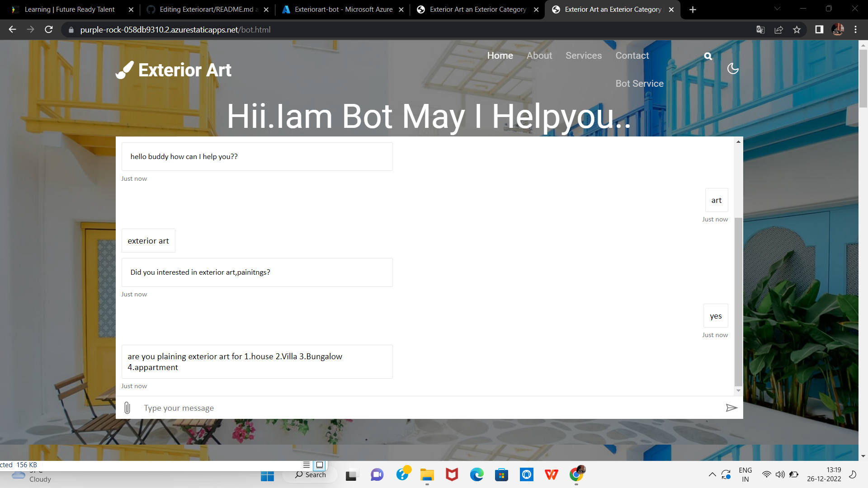Click the search magnifier icon in navbar
Image resolution: width=868 pixels, height=488 pixels.
(x=708, y=56)
